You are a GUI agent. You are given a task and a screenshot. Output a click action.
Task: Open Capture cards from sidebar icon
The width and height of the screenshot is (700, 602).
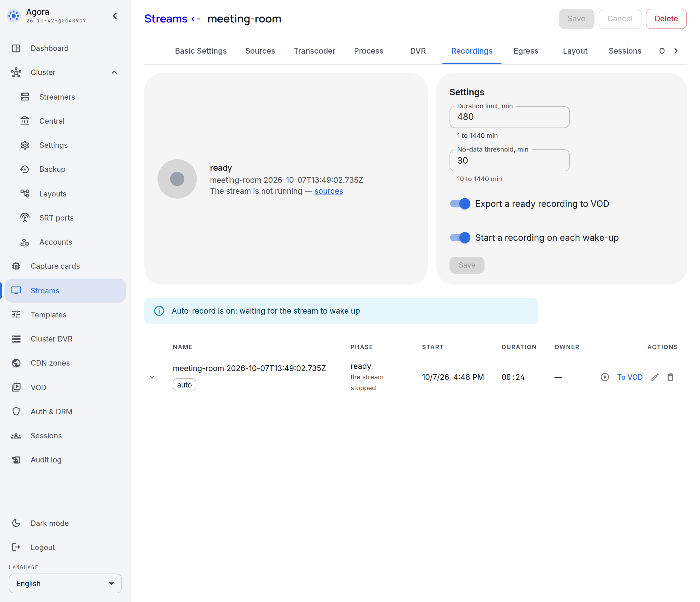[x=16, y=266]
